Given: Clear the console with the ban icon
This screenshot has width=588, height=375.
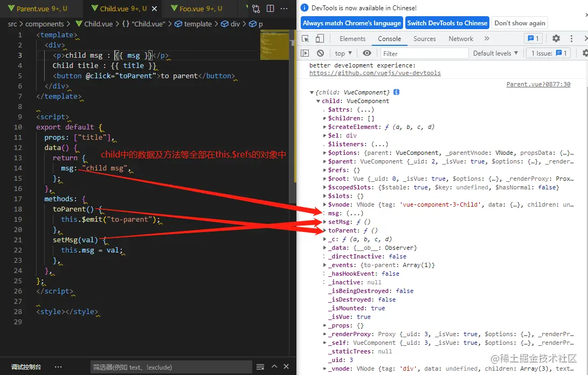Looking at the screenshot, I should pos(320,53).
